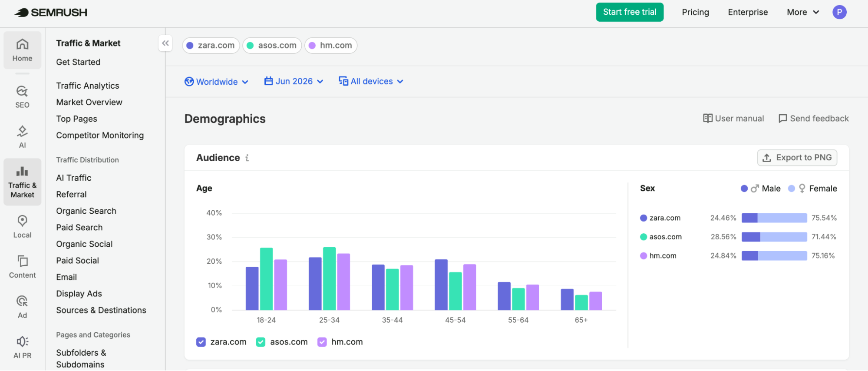
Task: Click the 18-24 age axis label
Action: point(266,320)
